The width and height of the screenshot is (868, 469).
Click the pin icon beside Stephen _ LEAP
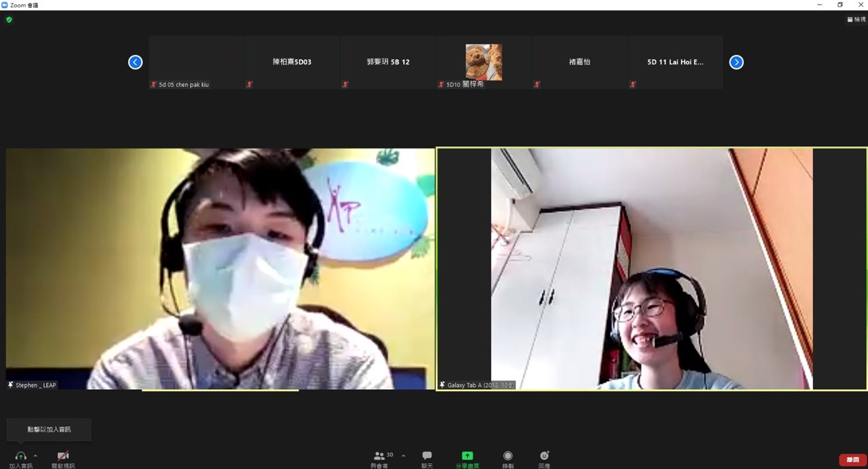point(10,385)
